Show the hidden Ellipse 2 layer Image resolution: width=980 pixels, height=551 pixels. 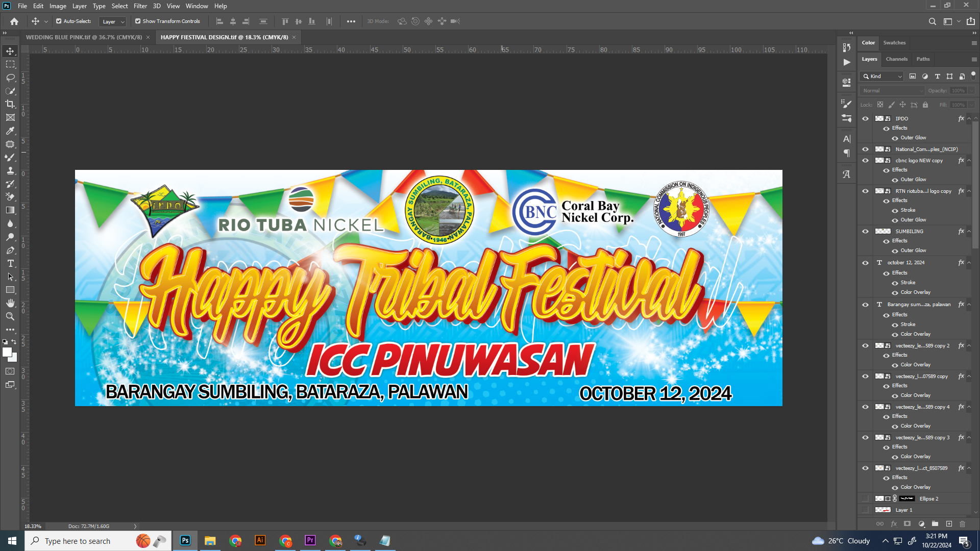[x=865, y=498]
